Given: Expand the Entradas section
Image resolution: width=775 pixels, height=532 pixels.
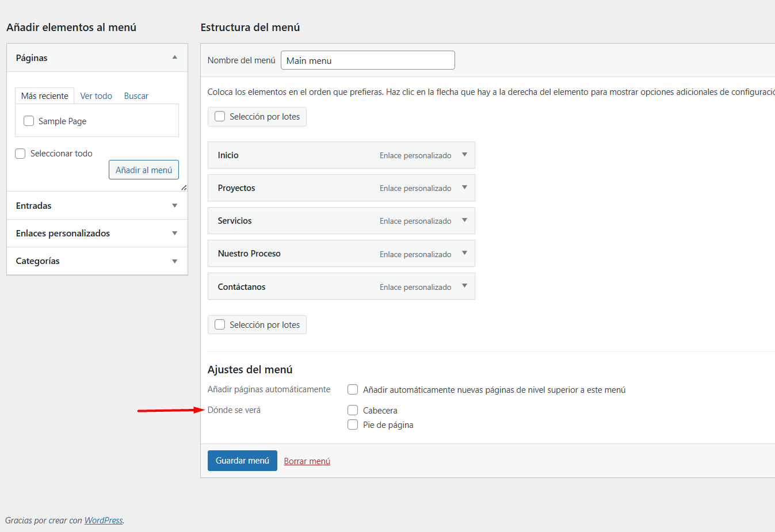Looking at the screenshot, I should coord(175,205).
